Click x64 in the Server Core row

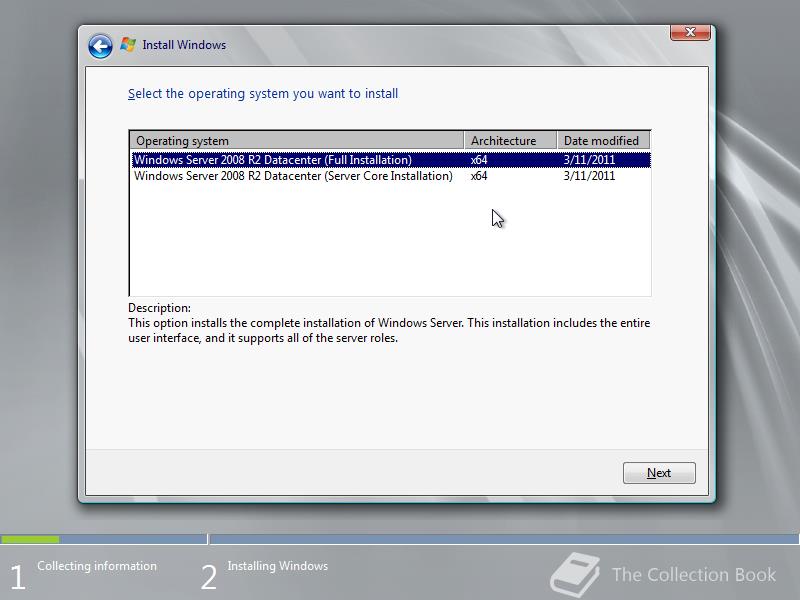click(479, 176)
